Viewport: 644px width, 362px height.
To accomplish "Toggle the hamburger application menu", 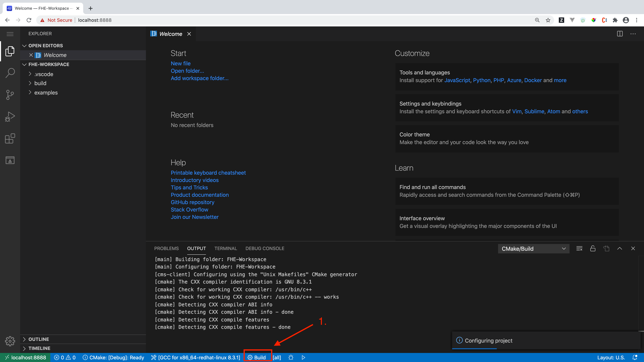I will pyautogui.click(x=10, y=34).
